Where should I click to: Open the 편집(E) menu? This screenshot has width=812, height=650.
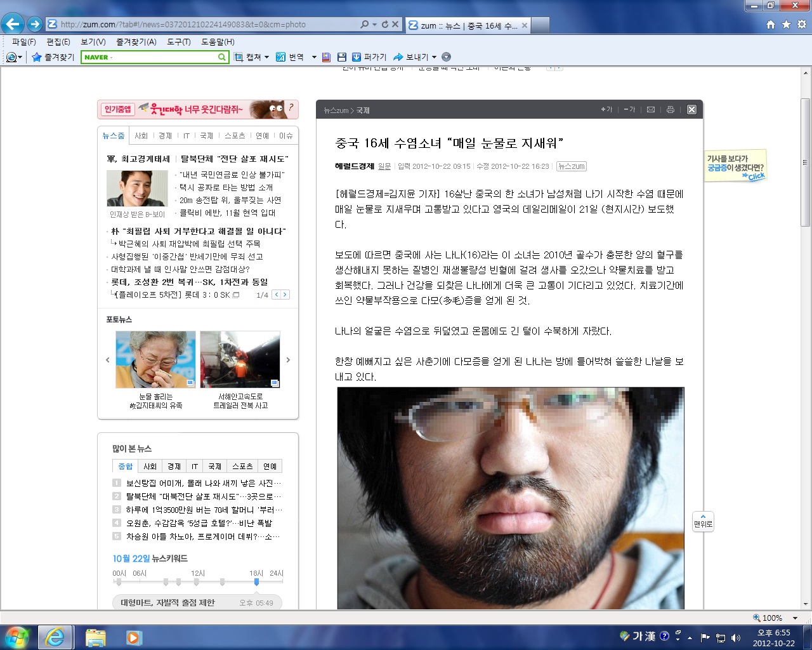click(58, 42)
